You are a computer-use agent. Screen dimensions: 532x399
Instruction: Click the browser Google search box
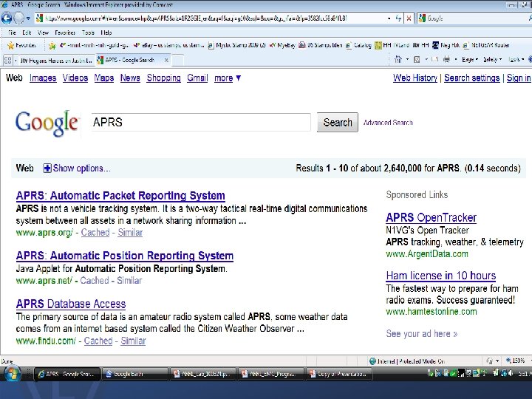tap(474, 18)
